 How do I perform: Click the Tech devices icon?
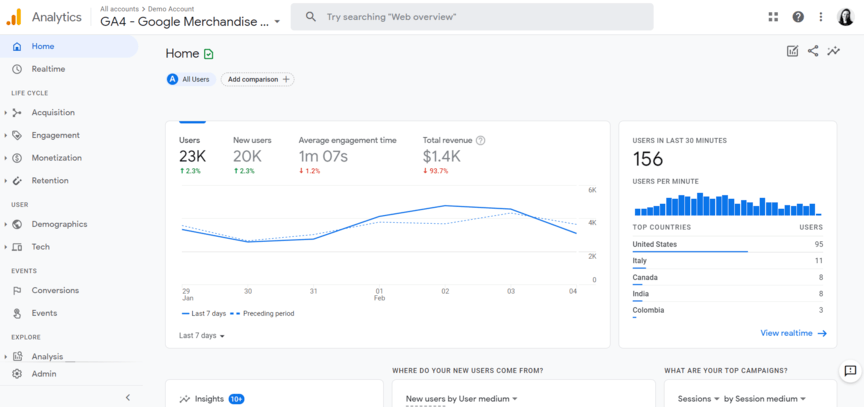click(x=17, y=247)
